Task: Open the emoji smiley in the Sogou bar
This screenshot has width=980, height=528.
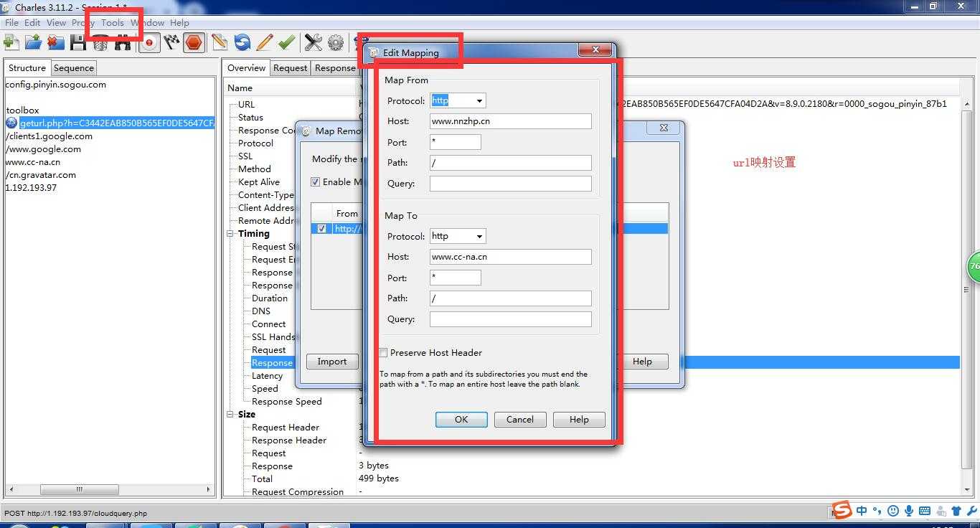Action: pyautogui.click(x=892, y=511)
